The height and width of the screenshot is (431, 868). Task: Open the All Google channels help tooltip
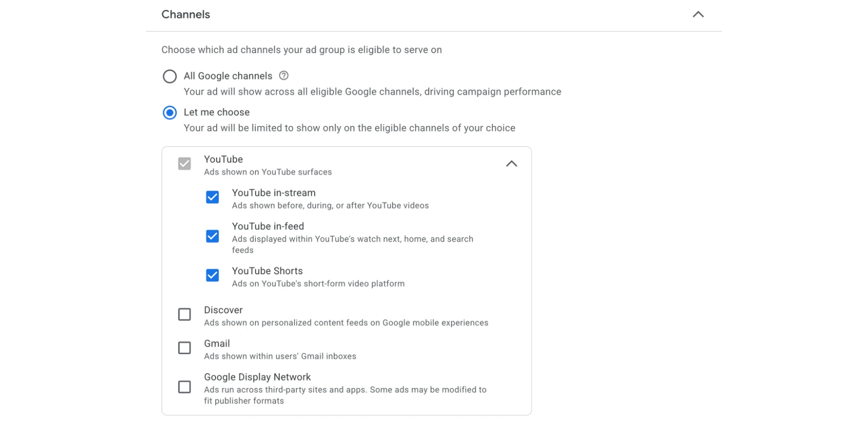click(x=284, y=75)
